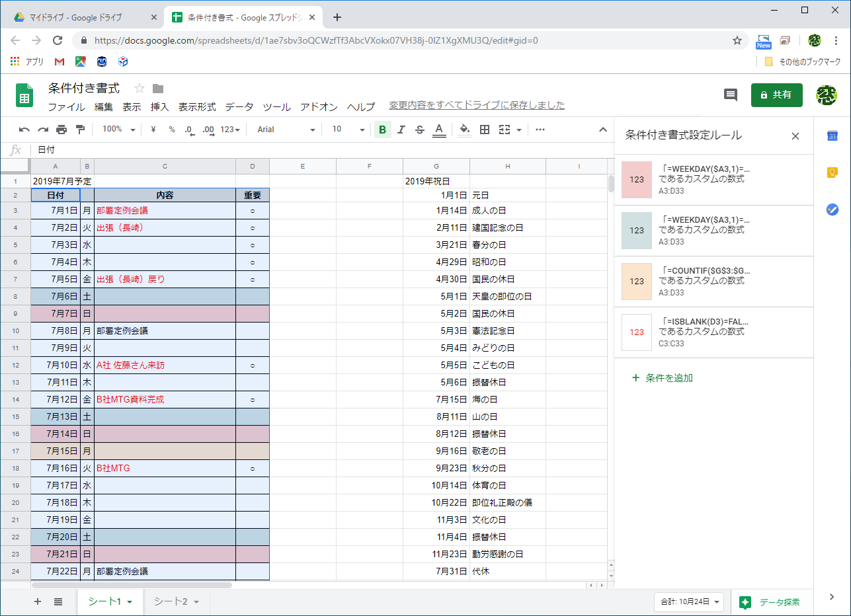Click 条件を追加 to add a rule

[663, 378]
